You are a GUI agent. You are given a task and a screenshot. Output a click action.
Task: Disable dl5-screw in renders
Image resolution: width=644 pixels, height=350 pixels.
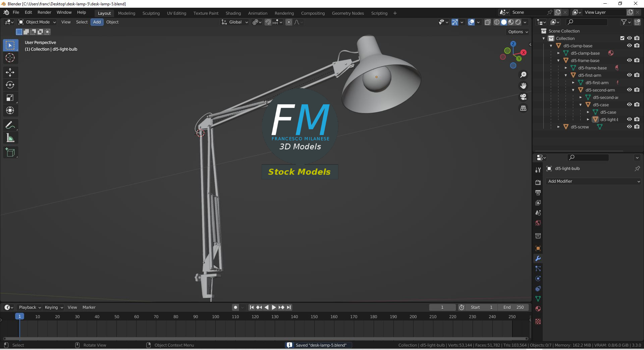coord(637,127)
